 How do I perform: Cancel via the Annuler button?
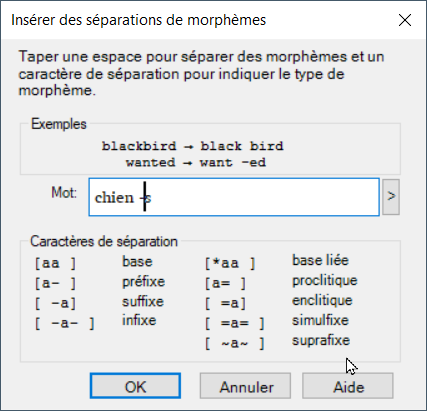[245, 386]
